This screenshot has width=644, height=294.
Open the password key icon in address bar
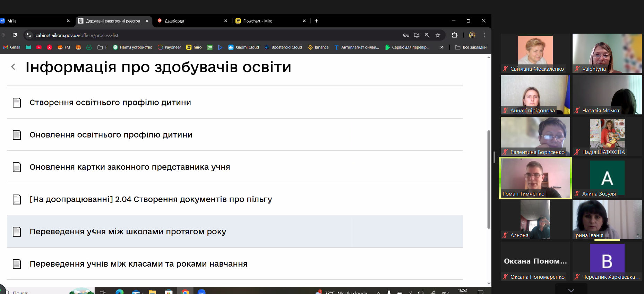[x=406, y=35]
